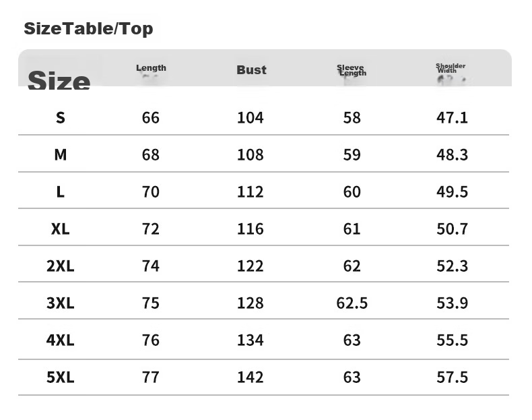Select the 3XL size row label
The width and height of the screenshot is (532, 420).
[x=61, y=303]
